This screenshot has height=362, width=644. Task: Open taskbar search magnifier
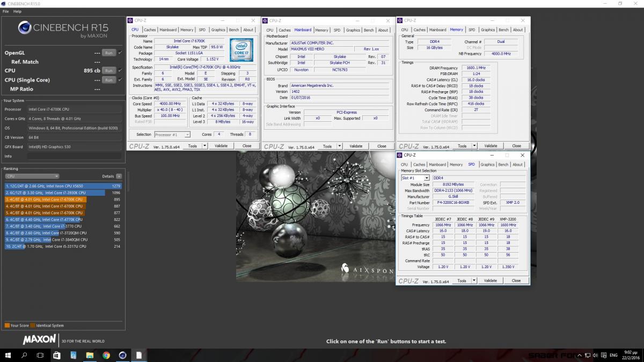point(24,355)
